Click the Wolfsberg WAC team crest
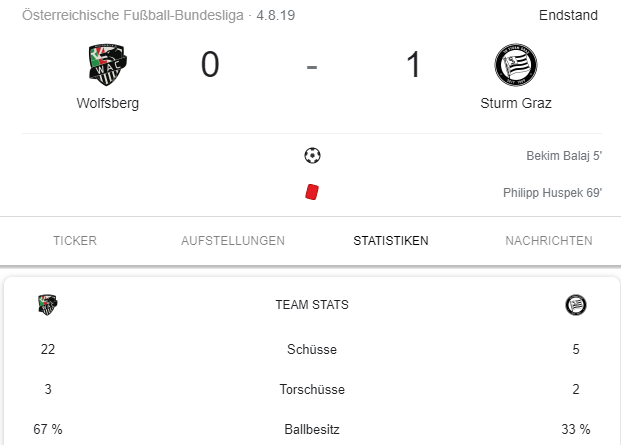 coord(108,65)
